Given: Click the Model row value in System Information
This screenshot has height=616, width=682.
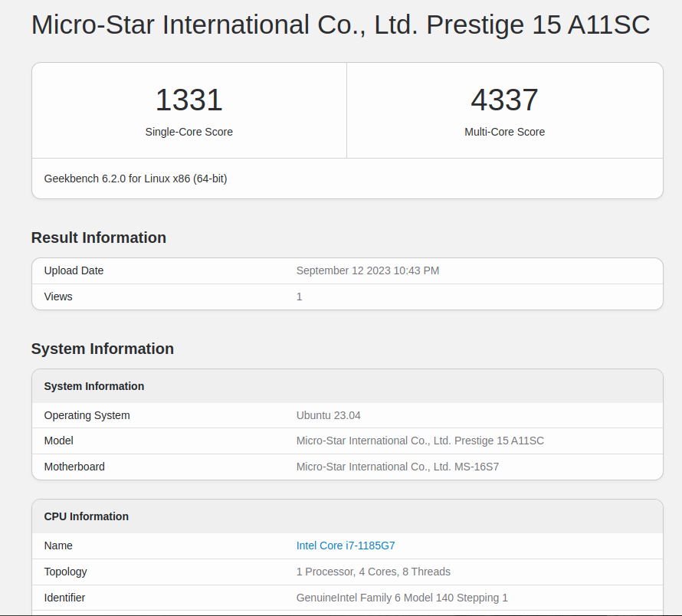Looking at the screenshot, I should (x=420, y=441).
